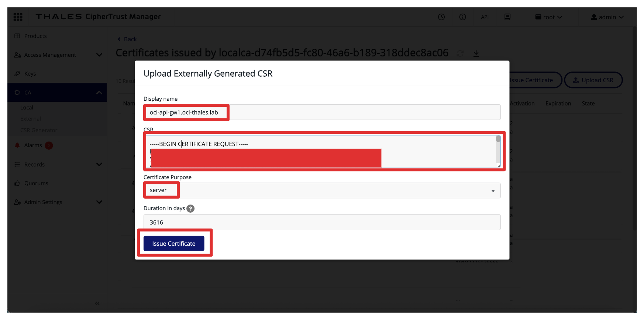Viewport: 644px width, 320px height.
Task: Click the clock history icon
Action: pyautogui.click(x=441, y=17)
